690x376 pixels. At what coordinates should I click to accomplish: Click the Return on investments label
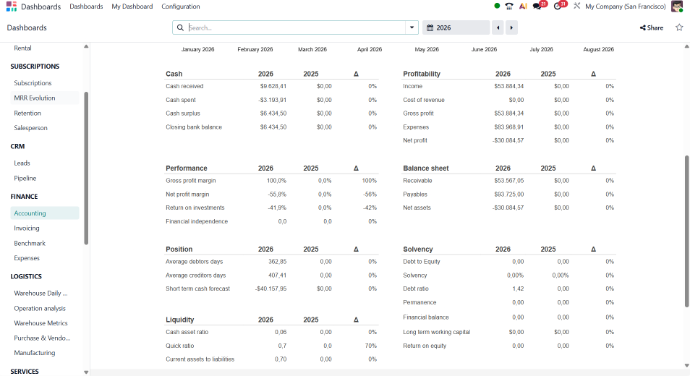click(195, 208)
